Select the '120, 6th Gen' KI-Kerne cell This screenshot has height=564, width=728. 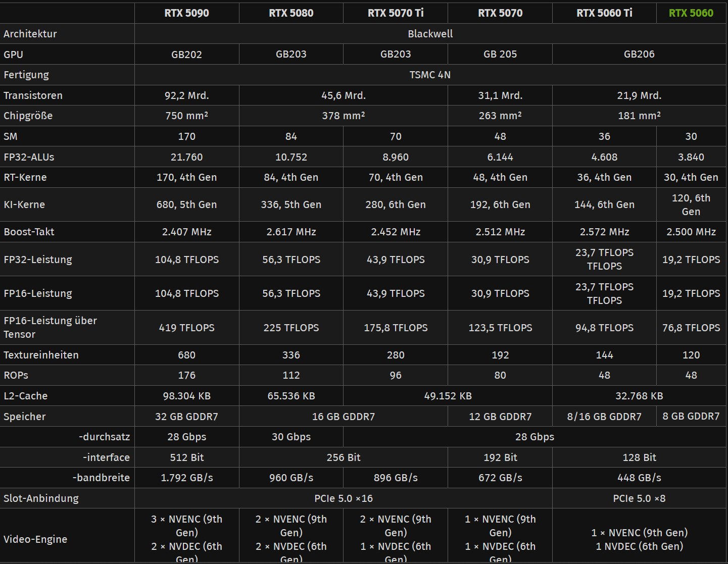[x=691, y=204]
